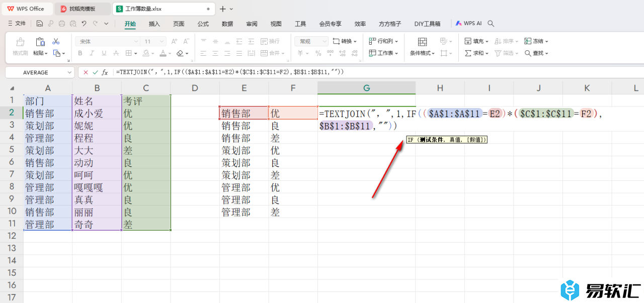Click the Cut scissors icon
Screen dimensions: 644x303
click(x=56, y=41)
